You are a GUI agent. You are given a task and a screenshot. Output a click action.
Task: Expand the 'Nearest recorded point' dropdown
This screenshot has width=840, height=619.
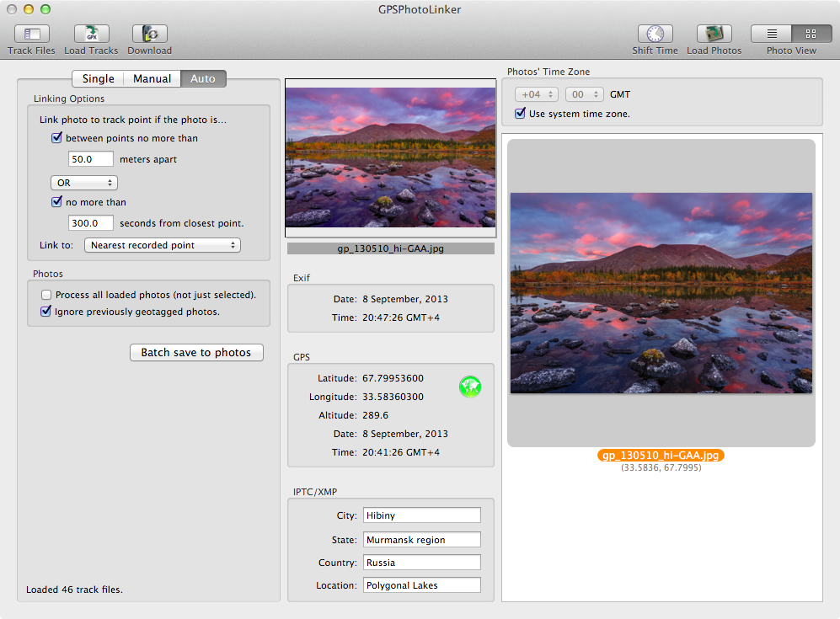click(x=163, y=245)
